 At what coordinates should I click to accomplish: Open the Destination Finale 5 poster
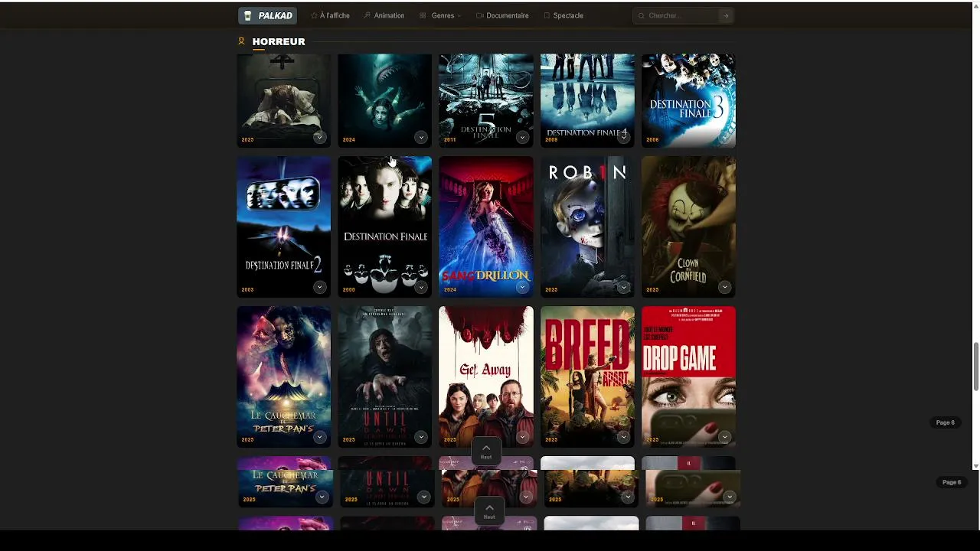coord(486,100)
